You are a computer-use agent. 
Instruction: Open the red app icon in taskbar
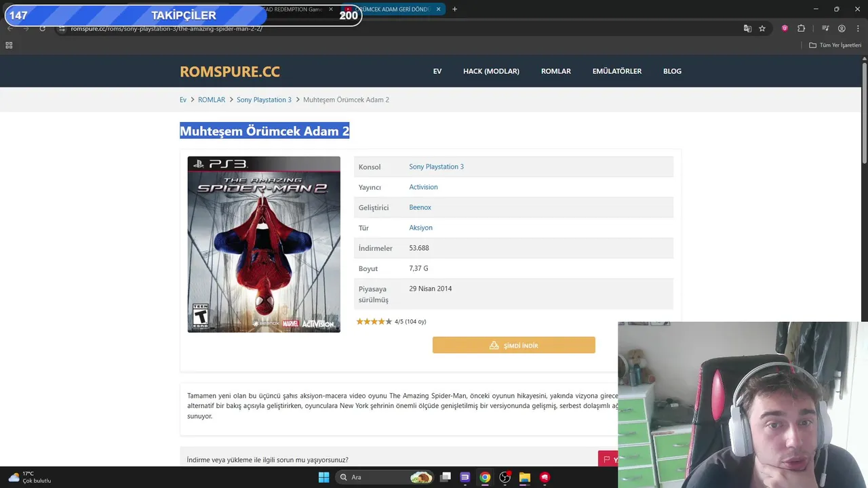pyautogui.click(x=544, y=477)
